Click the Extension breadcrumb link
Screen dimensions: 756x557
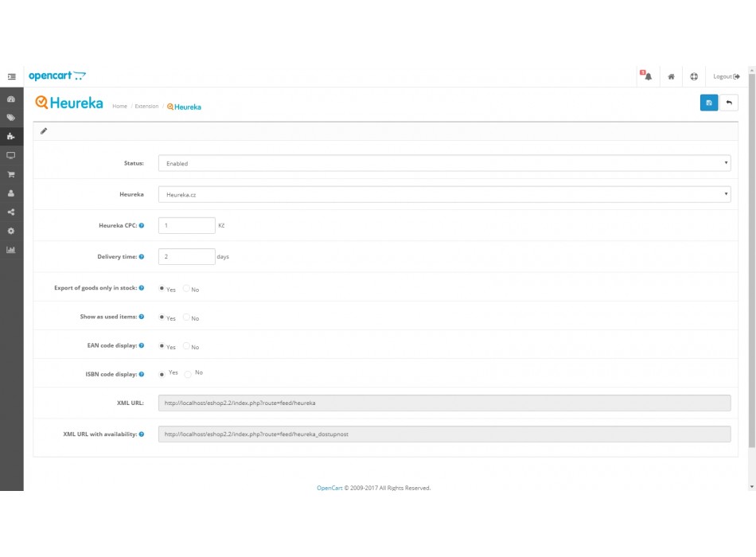tap(146, 106)
